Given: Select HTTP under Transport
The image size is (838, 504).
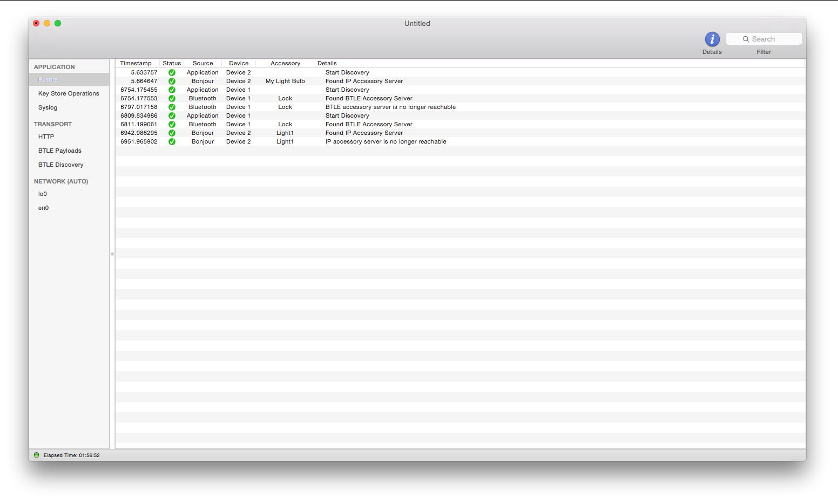Looking at the screenshot, I should click(x=46, y=137).
